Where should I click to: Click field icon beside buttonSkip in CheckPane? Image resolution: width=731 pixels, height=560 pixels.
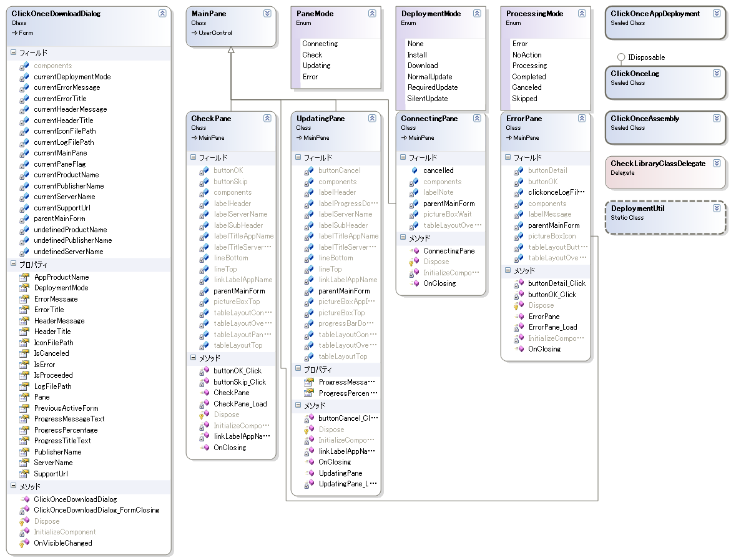[204, 182]
